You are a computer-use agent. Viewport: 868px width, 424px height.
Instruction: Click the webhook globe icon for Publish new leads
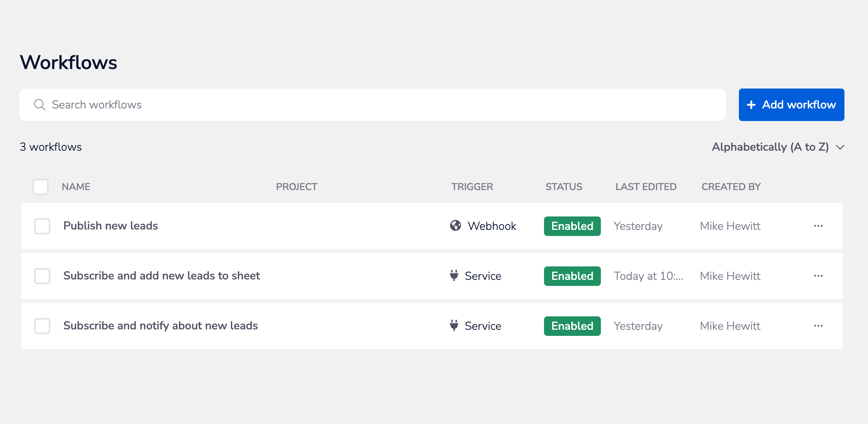click(x=456, y=226)
